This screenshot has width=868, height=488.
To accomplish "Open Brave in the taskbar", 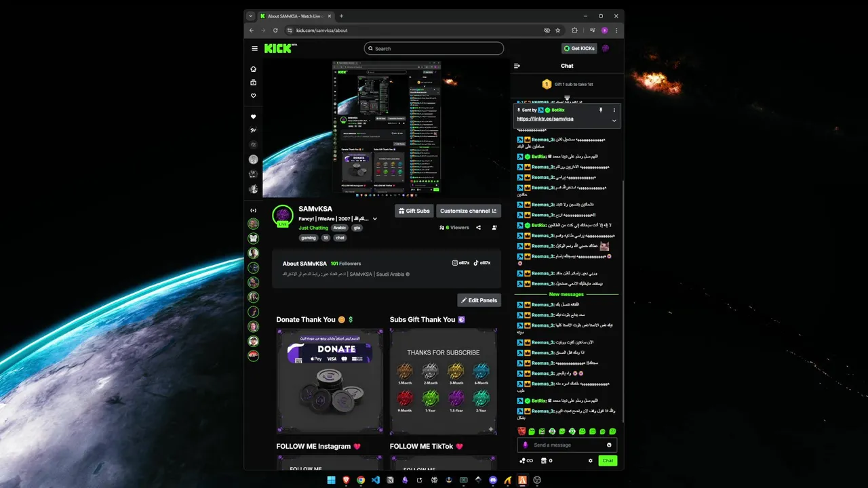I will (x=347, y=480).
